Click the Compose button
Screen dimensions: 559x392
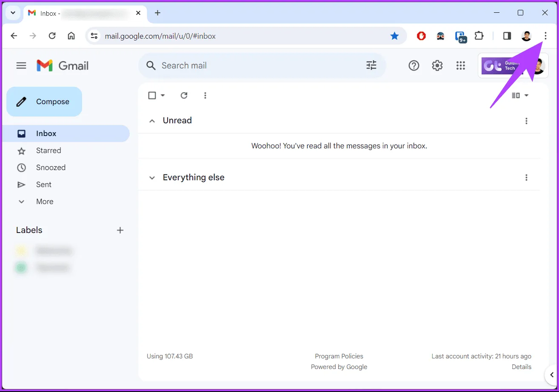(44, 102)
